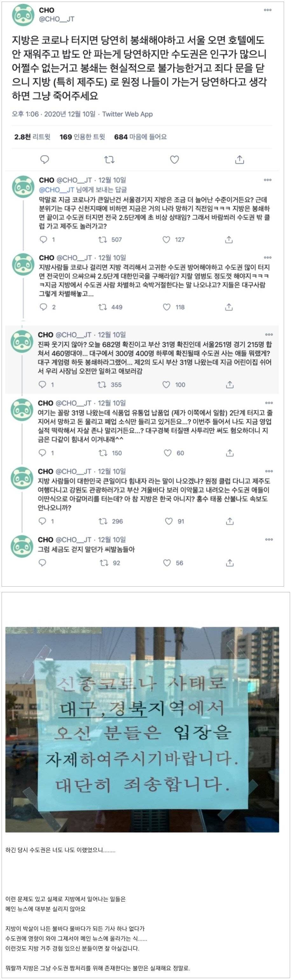Click CHO's avatar on main tweet
The width and height of the screenshot is (292, 980).
coord(23,15)
